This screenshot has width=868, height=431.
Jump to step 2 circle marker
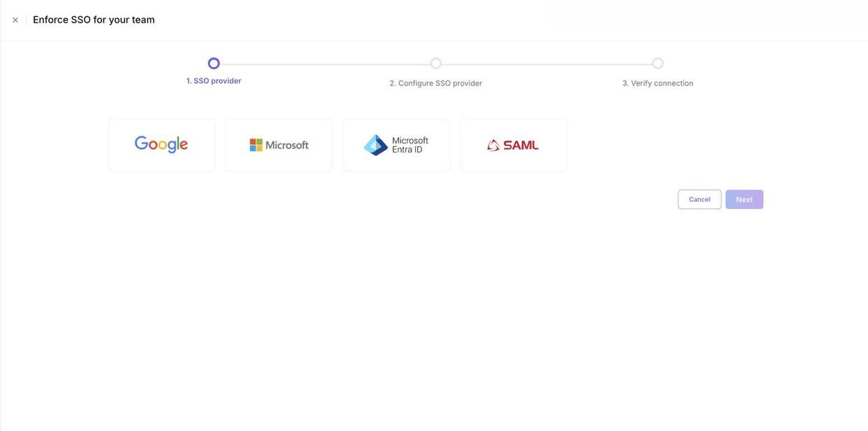coord(436,64)
